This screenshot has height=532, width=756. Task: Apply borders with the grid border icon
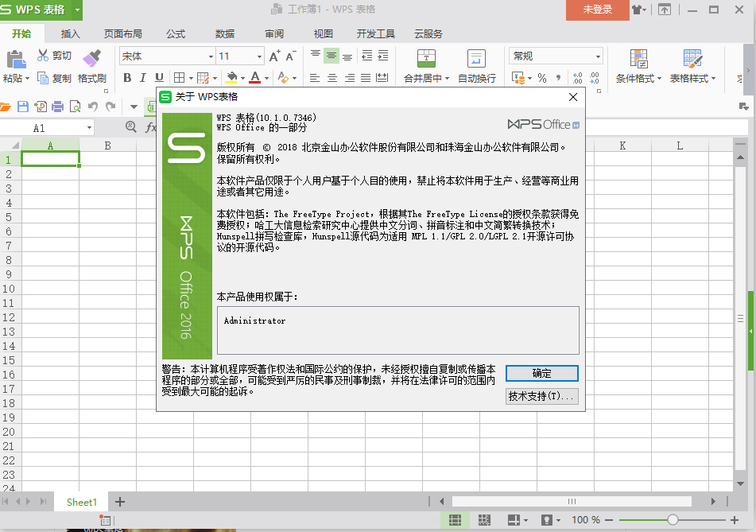coord(180,78)
